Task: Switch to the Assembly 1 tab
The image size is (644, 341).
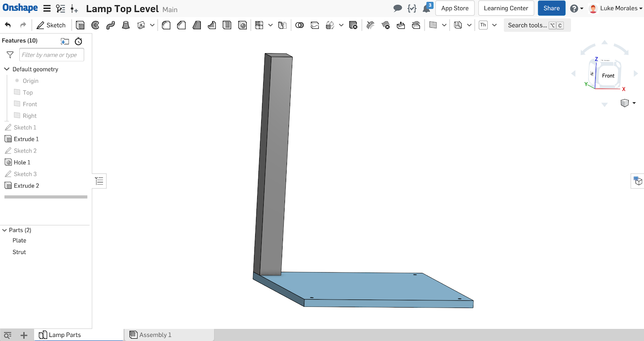Action: point(155,335)
